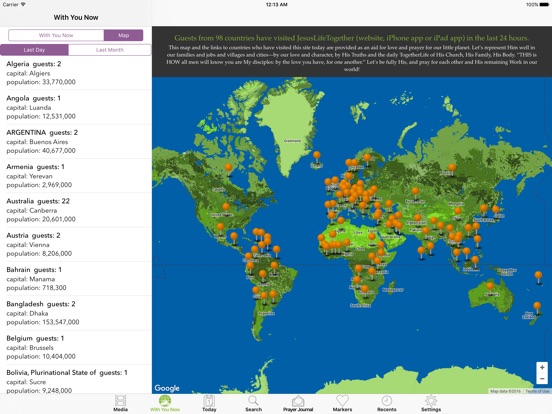Select the Bangladesh guests: 2 row

coord(76,313)
